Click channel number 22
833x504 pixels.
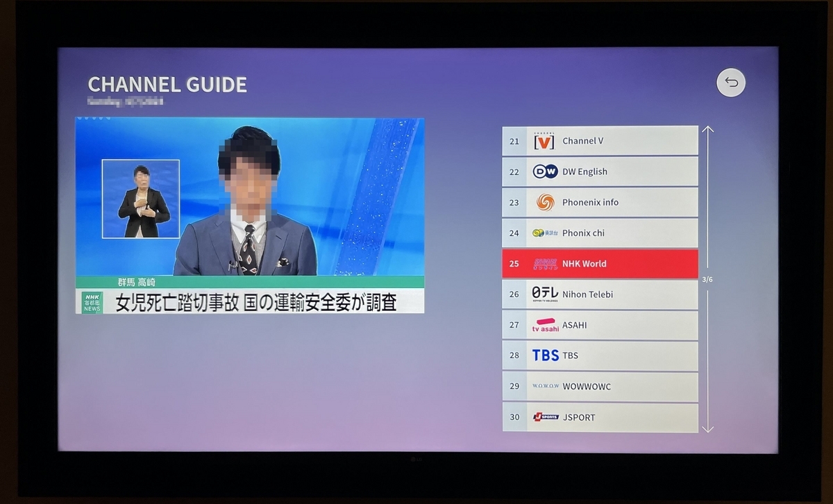[514, 171]
